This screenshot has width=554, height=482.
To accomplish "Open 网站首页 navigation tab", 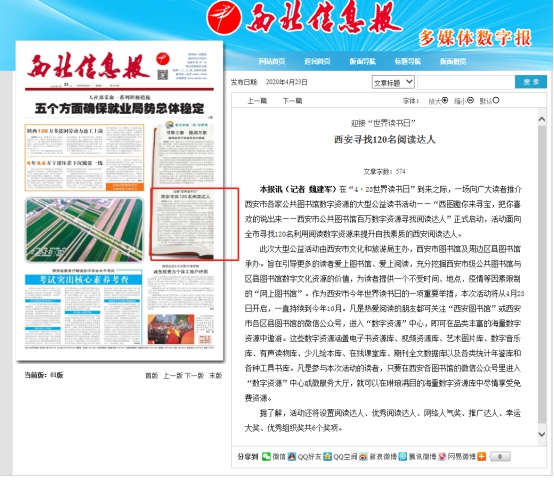I will pos(272,61).
